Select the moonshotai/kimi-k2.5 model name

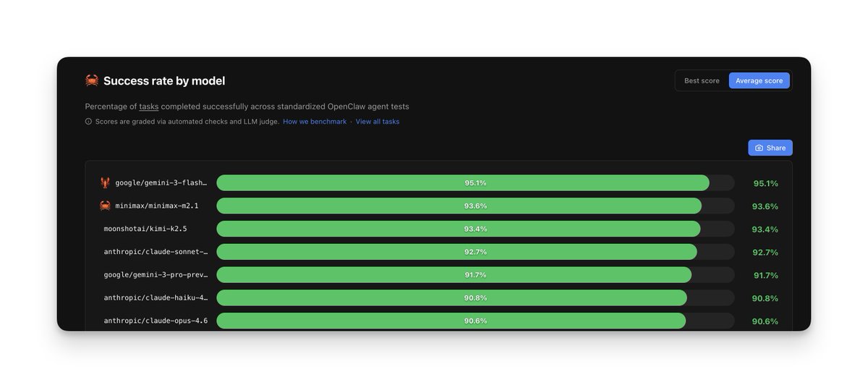point(145,229)
